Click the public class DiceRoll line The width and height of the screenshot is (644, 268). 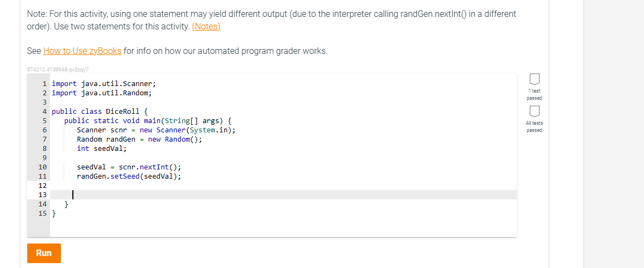[x=96, y=112]
